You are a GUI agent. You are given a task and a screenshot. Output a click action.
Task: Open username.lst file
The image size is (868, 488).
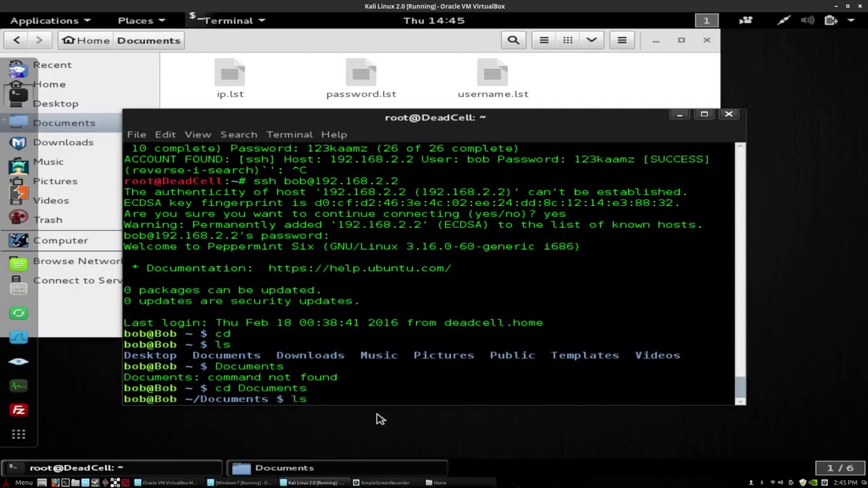493,79
